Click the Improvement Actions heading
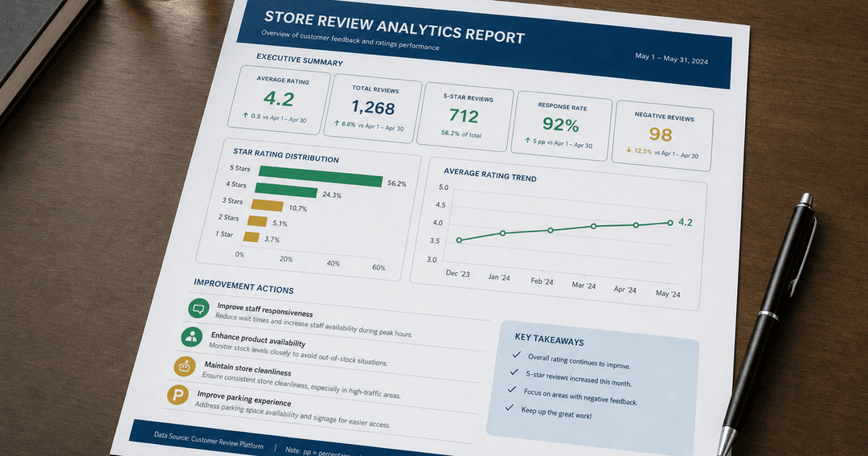The width and height of the screenshot is (868, 456). point(244,286)
